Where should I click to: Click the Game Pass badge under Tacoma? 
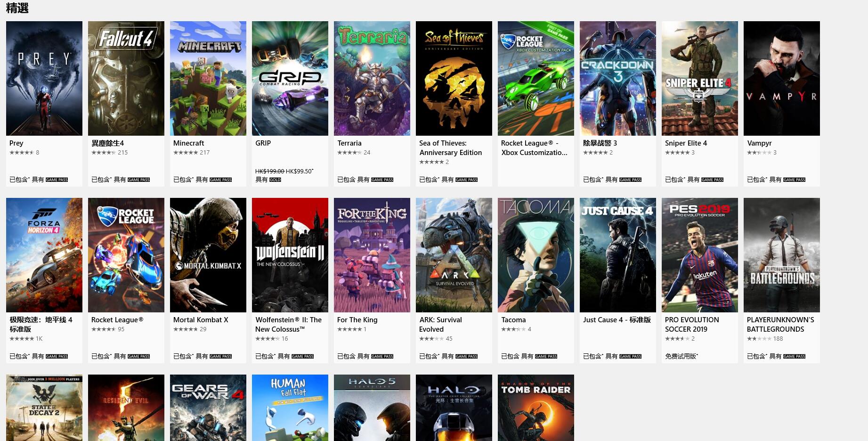tap(546, 357)
